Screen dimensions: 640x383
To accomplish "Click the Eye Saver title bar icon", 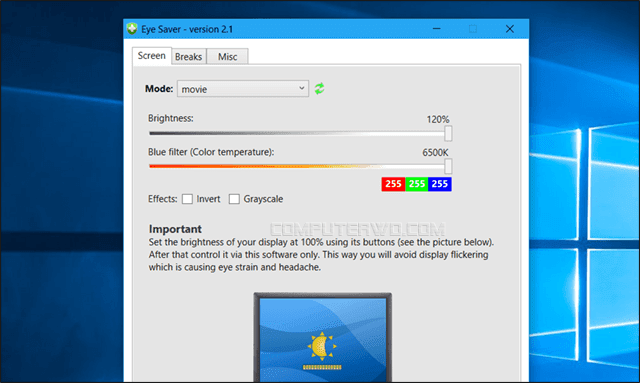I will [132, 29].
